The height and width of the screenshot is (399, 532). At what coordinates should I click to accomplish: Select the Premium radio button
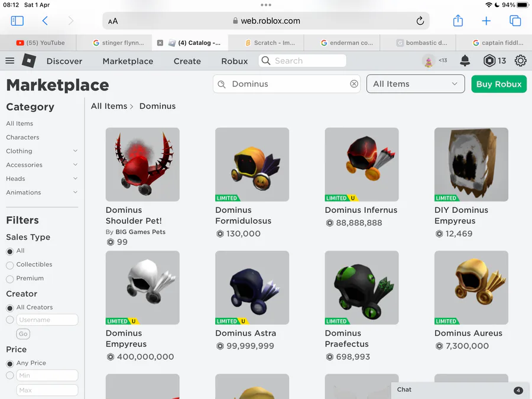[10, 279]
